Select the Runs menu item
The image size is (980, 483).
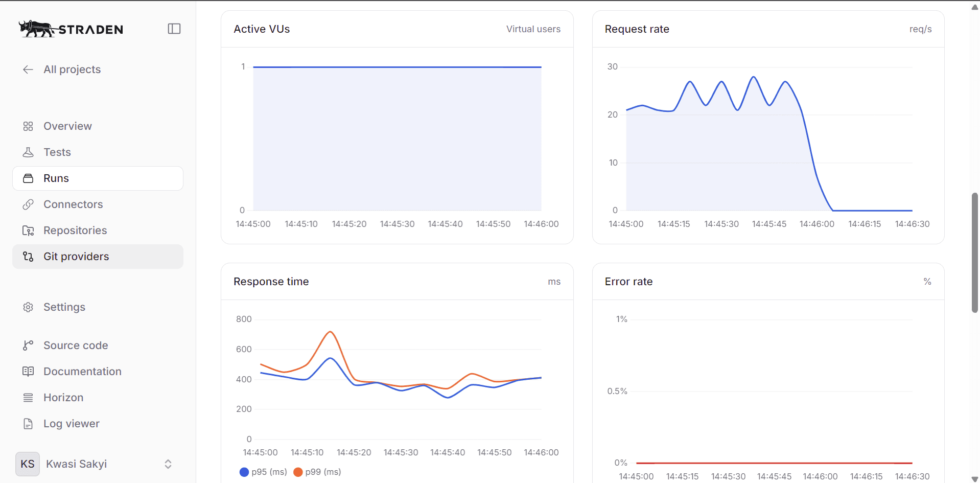[98, 178]
